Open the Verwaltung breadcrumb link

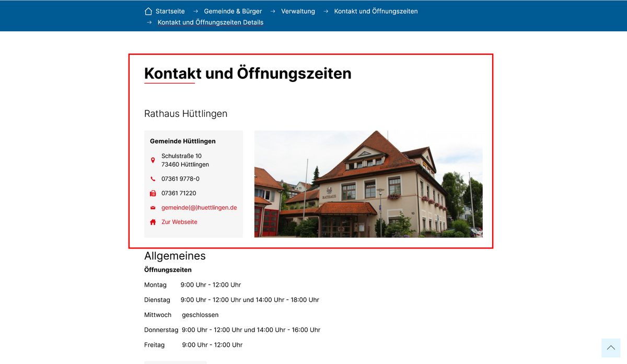click(x=298, y=11)
